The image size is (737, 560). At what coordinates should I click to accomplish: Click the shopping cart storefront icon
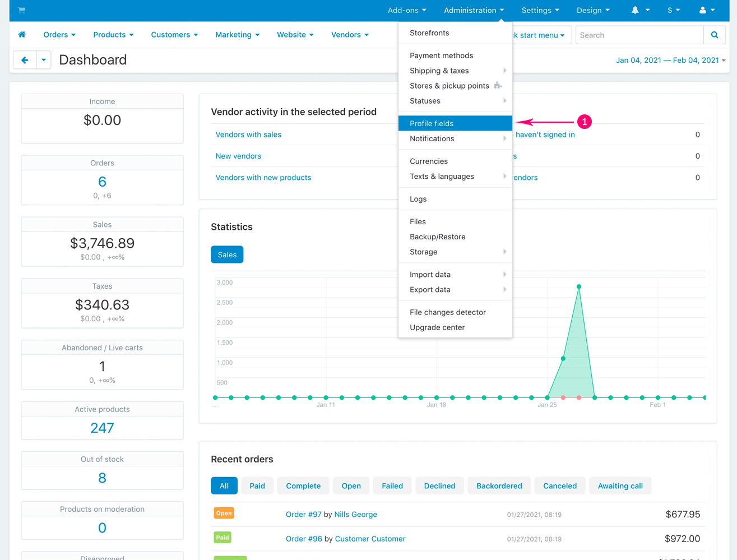[x=21, y=10]
